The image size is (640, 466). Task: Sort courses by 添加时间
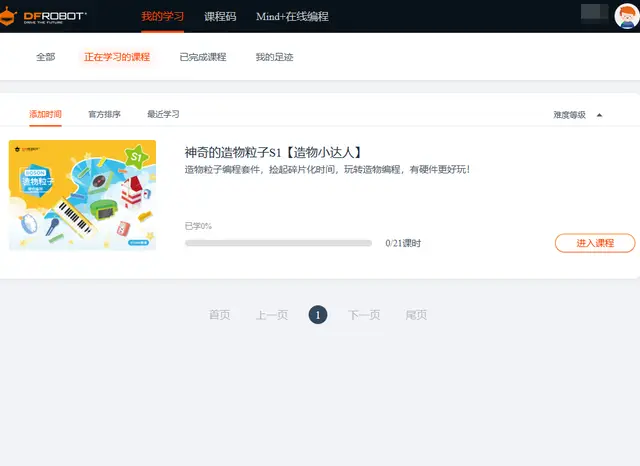[x=45, y=114]
